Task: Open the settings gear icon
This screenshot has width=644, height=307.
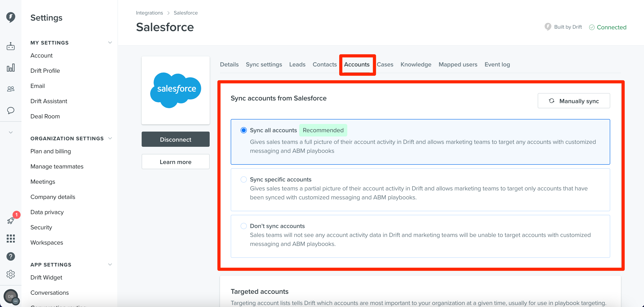Action: (x=11, y=275)
